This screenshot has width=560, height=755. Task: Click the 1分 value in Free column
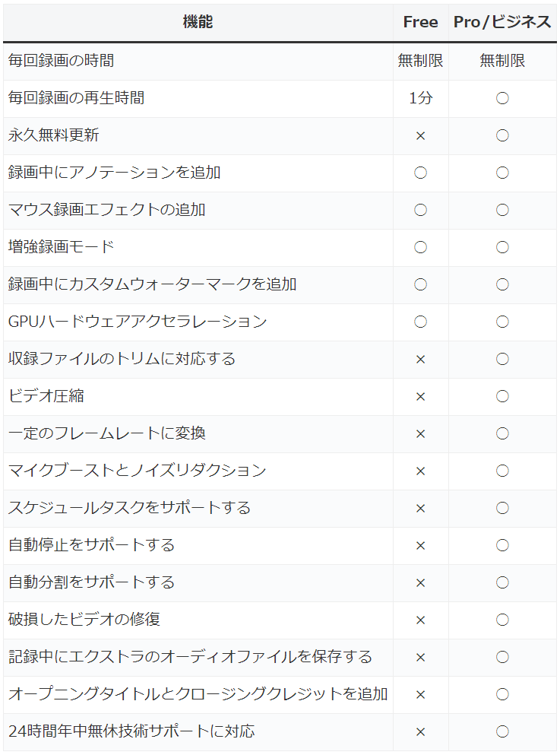(x=420, y=98)
